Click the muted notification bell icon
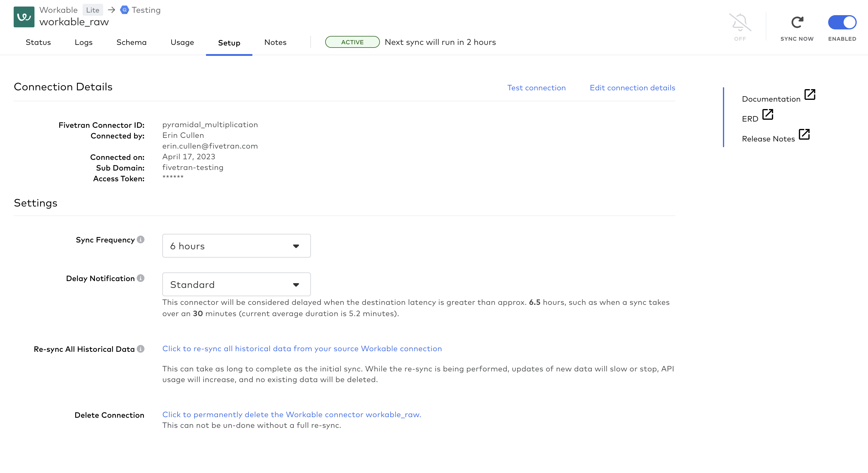868x473 pixels. click(x=740, y=23)
